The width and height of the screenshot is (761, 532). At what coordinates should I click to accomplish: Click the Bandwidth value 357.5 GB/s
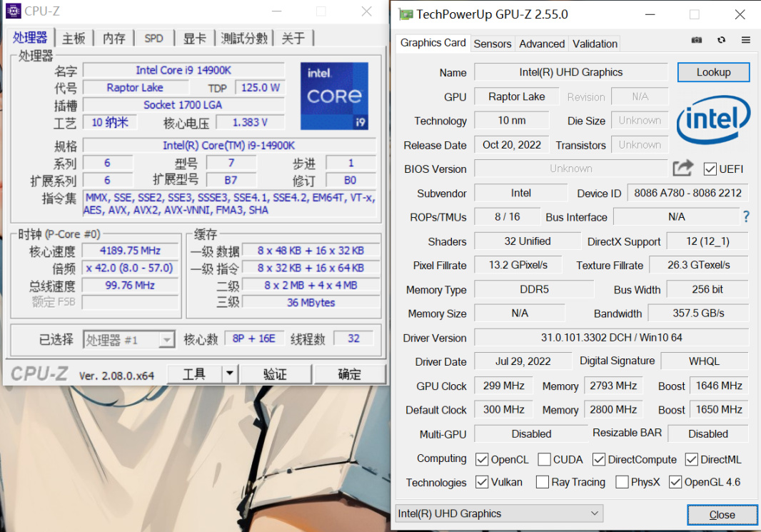click(x=698, y=313)
